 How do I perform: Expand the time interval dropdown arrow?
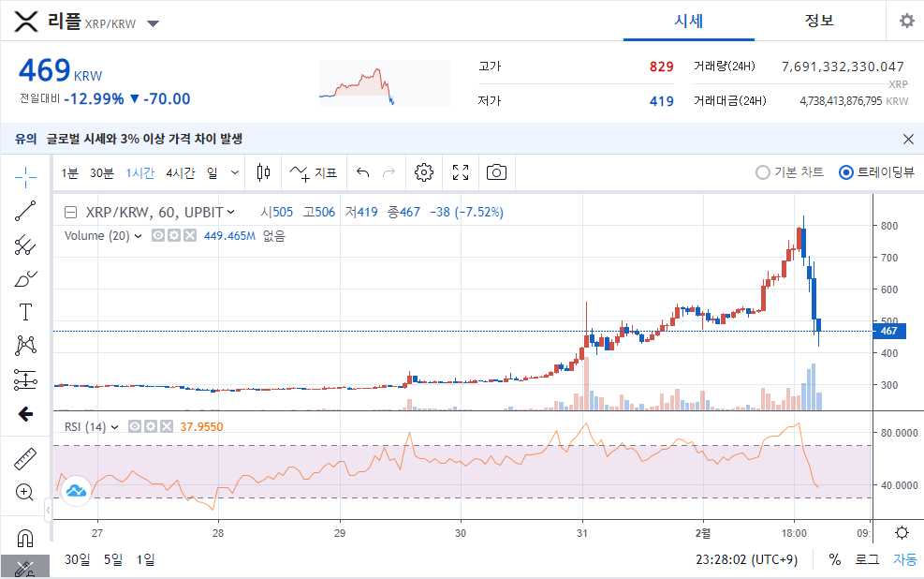234,172
